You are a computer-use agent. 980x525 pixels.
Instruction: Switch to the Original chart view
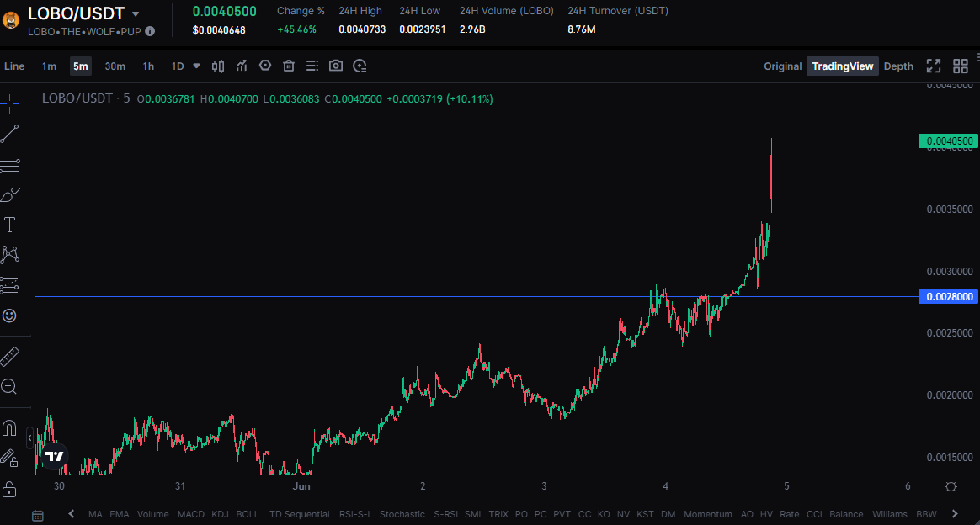[x=782, y=66]
